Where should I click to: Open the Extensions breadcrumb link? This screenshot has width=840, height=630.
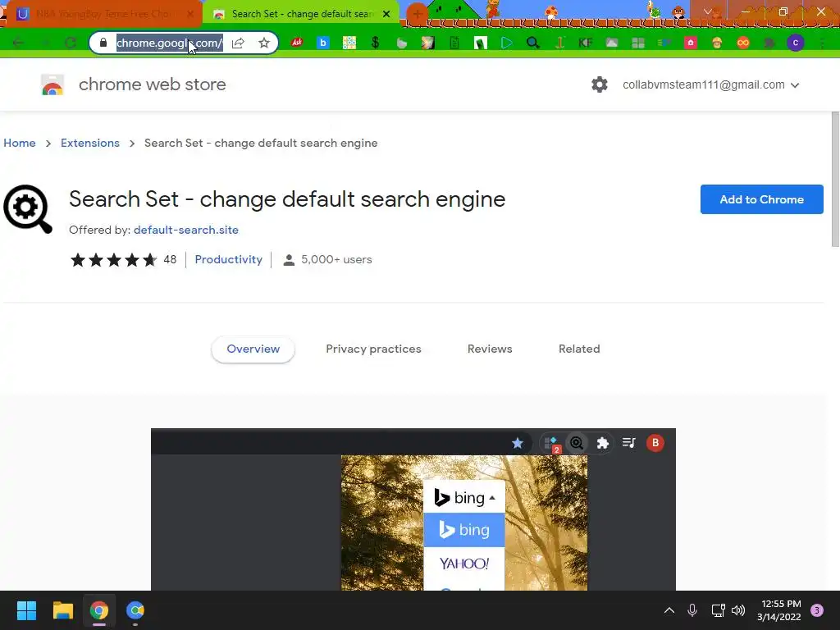(90, 143)
